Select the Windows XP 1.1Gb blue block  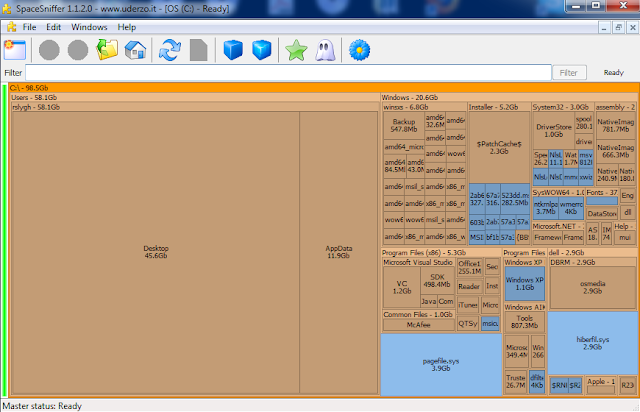[524, 283]
